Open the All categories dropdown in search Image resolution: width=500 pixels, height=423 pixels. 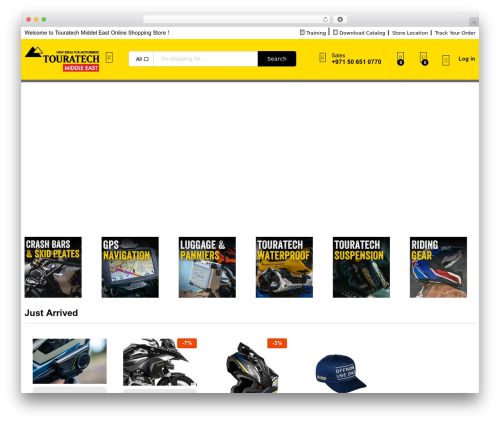142,59
